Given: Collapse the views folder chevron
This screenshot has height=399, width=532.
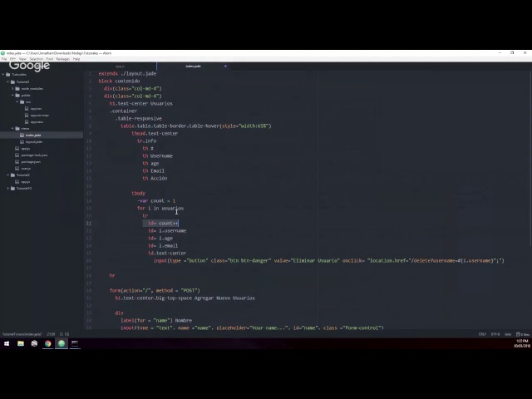Looking at the screenshot, I should click(x=13, y=129).
